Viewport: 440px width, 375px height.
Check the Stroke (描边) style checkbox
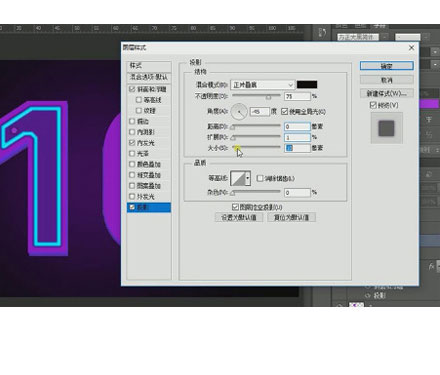(x=132, y=121)
